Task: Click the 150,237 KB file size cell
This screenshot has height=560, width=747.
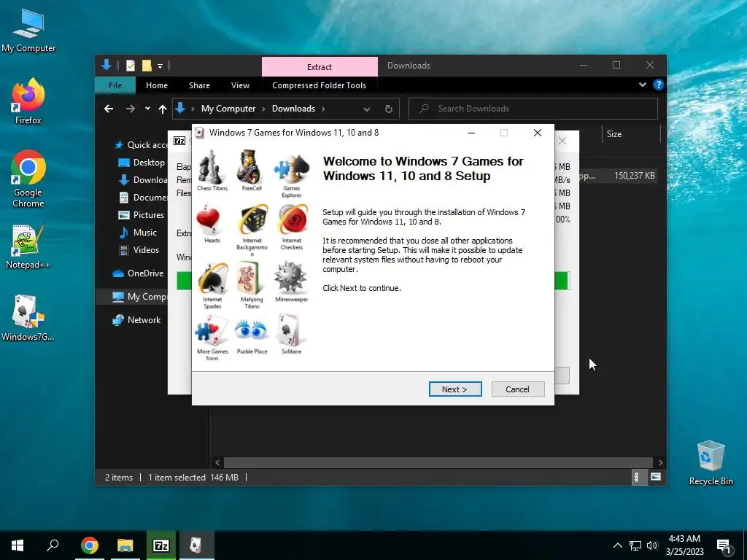Action: (634, 176)
